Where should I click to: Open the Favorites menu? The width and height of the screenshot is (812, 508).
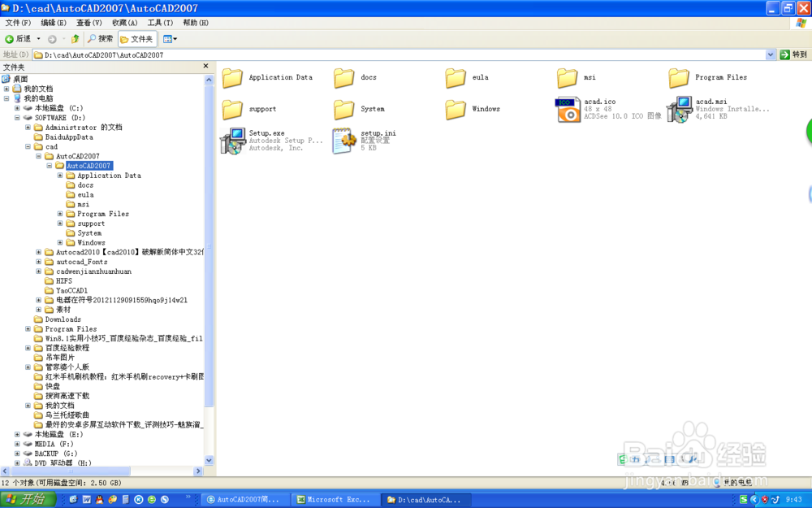(125, 23)
